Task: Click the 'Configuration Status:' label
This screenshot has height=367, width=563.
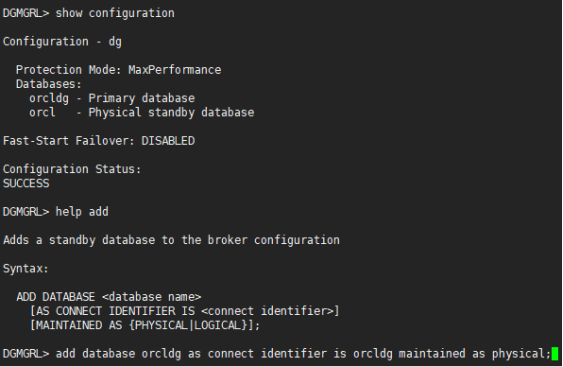Action: [x=72, y=169]
